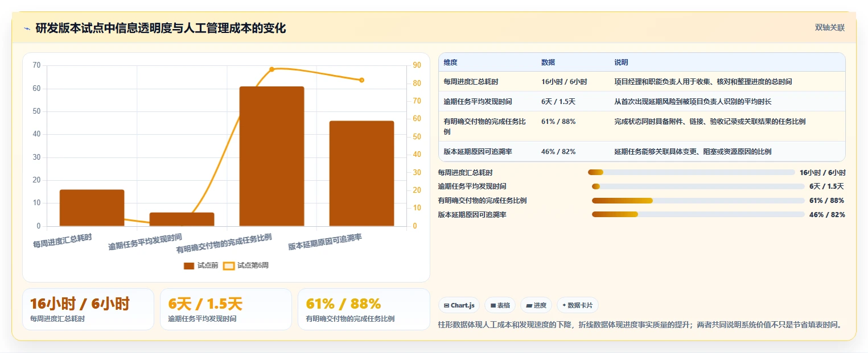Click the 16小时 / 6小时 progress value

point(822,172)
